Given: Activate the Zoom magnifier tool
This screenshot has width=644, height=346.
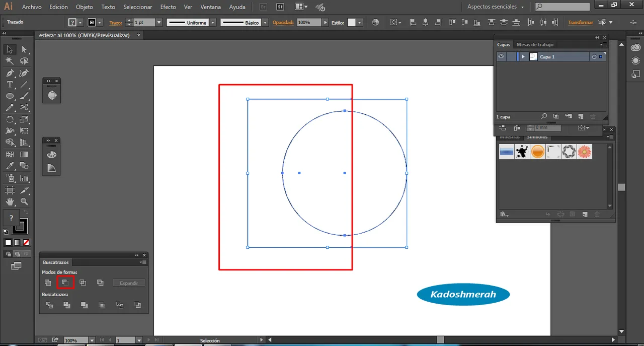Looking at the screenshot, I should (x=24, y=202).
